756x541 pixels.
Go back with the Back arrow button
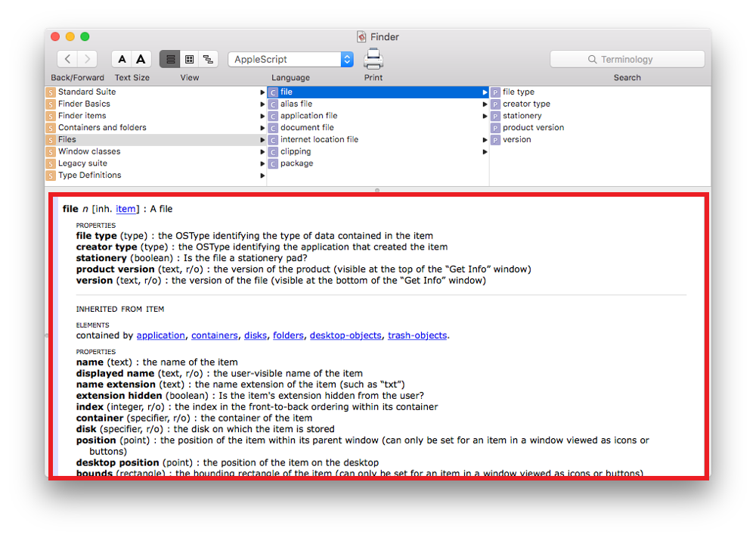[x=67, y=59]
